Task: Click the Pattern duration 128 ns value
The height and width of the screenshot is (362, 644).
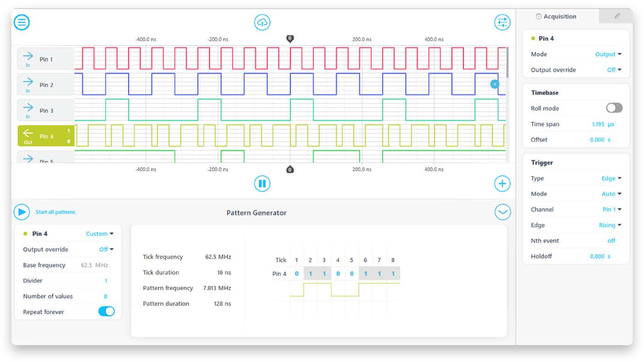Action: point(222,304)
